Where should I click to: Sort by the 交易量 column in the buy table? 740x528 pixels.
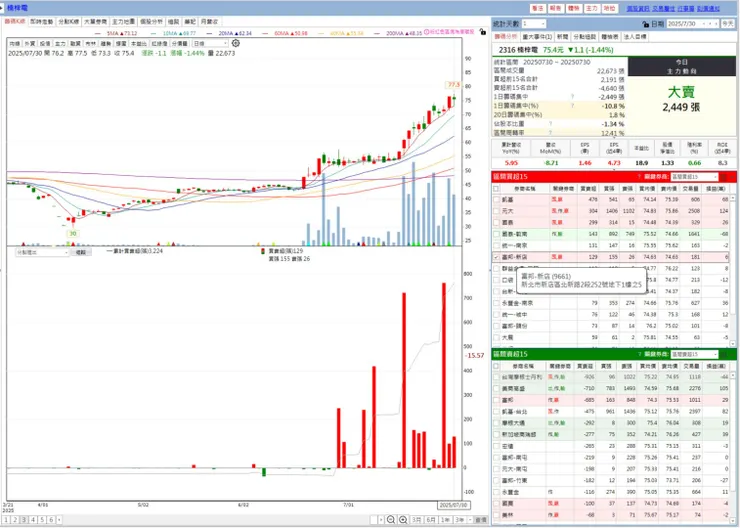coord(690,189)
